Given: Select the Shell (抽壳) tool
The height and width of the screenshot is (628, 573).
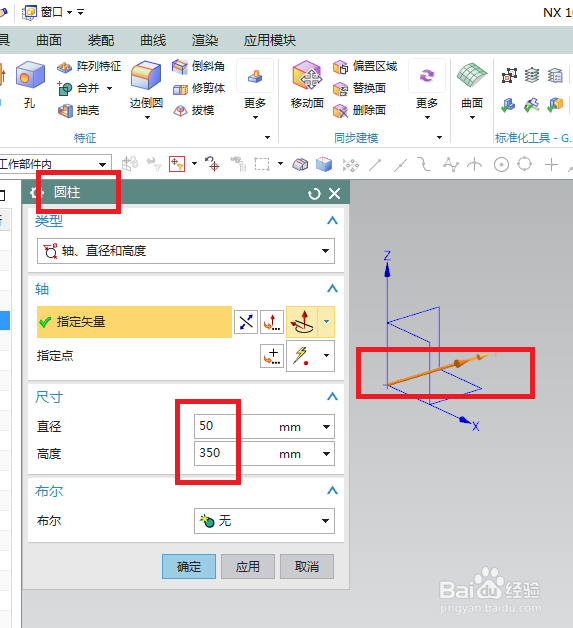Looking at the screenshot, I should point(79,110).
